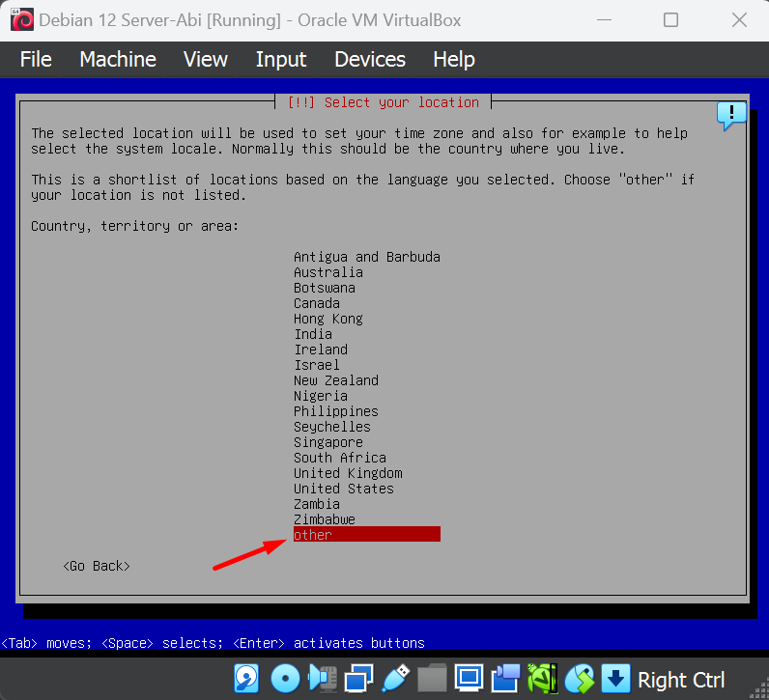Close the VirtualBox VM window
Screen dimensions: 769x700
pyautogui.click(x=739, y=20)
